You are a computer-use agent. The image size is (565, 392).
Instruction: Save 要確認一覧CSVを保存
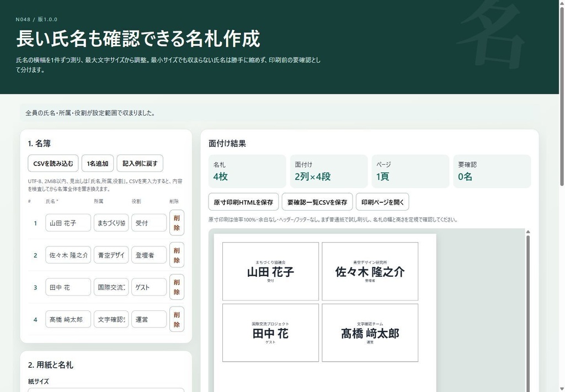(x=317, y=202)
